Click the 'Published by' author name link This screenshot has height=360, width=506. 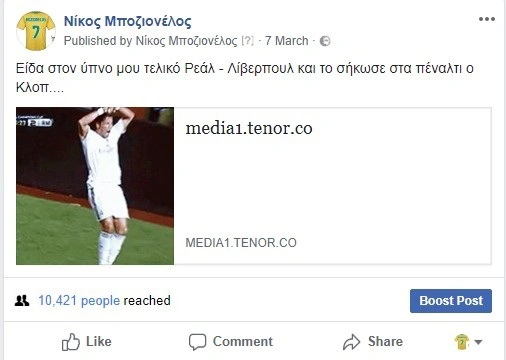click(186, 41)
